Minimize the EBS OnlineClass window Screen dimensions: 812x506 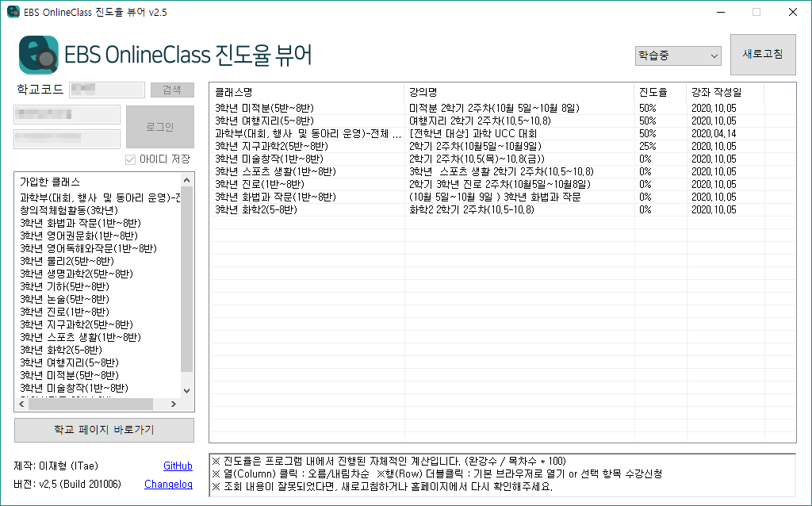(720, 12)
